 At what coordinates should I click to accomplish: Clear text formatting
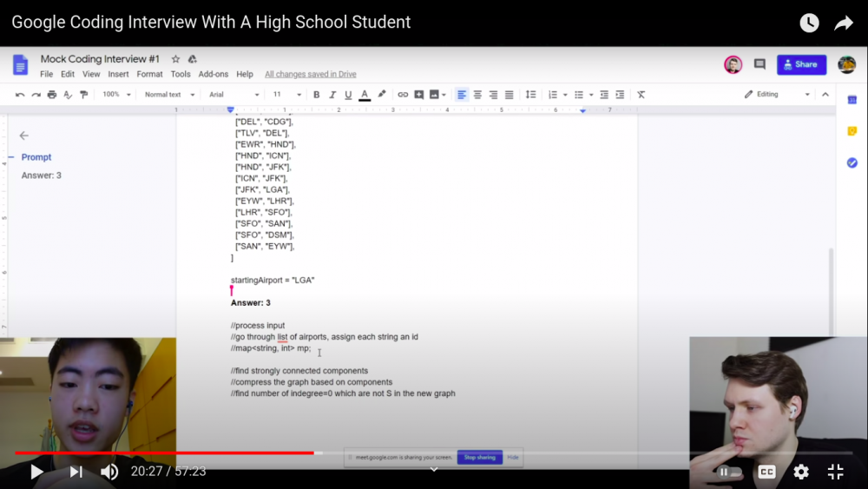pyautogui.click(x=641, y=95)
